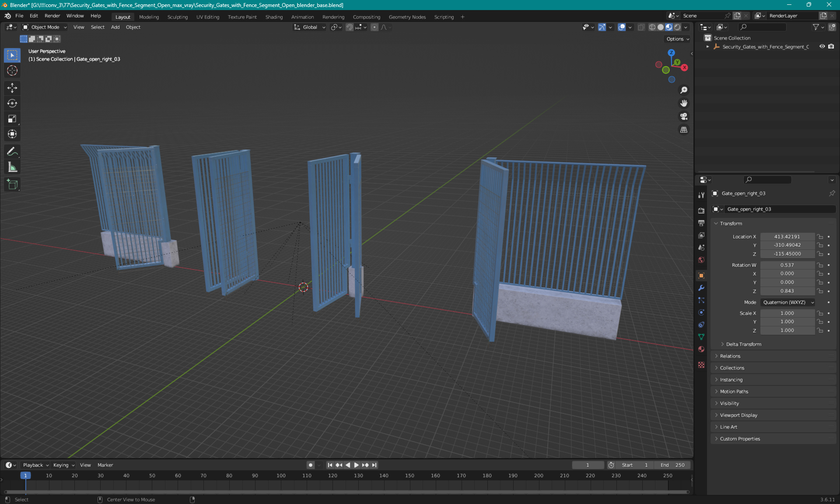The image size is (840, 504).
Task: Select the Move tool in toolbar
Action: [x=12, y=88]
